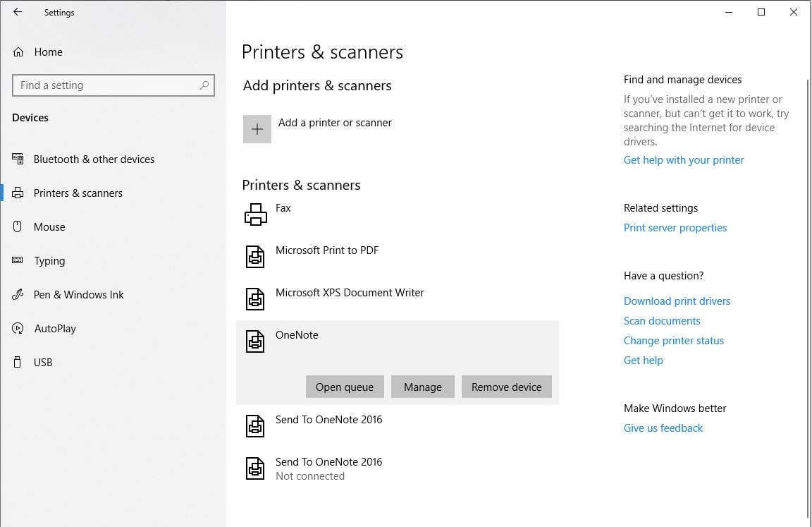Click the Scan documents link
This screenshot has height=527, width=812.
click(x=662, y=321)
